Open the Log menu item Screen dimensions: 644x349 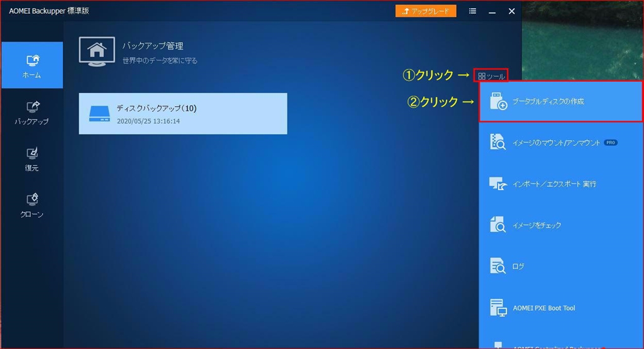click(560, 267)
